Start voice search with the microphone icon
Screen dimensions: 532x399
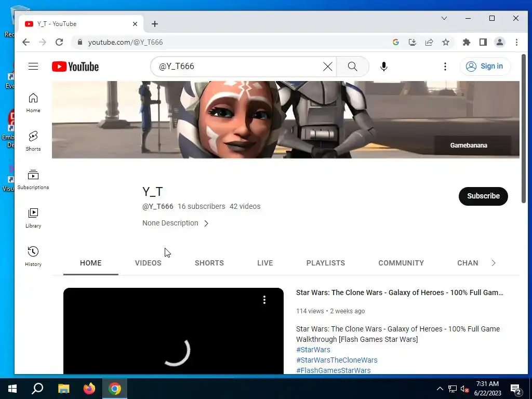click(384, 66)
